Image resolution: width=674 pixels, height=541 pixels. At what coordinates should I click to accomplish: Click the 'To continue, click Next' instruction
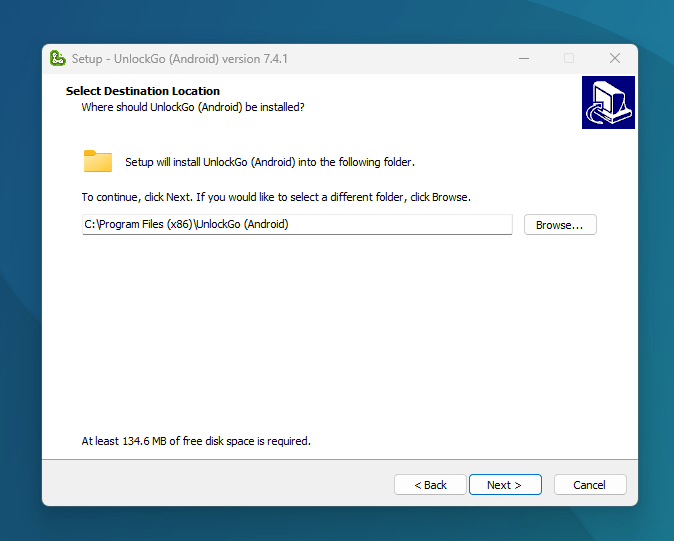click(276, 197)
